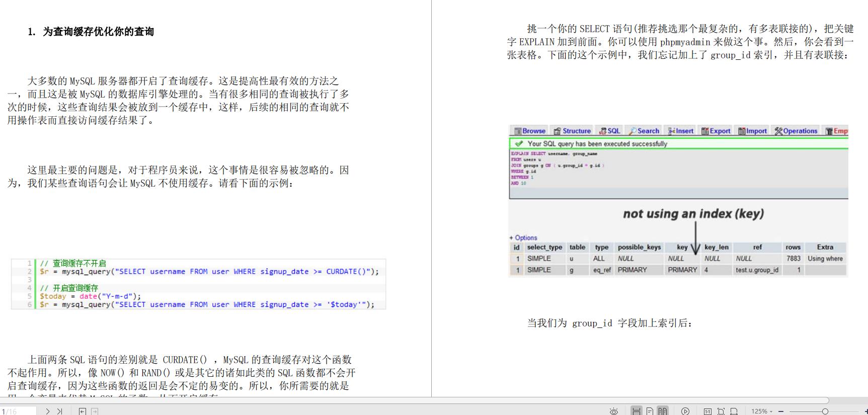
Task: Click the Export tab in phpMyAdmin image
Action: click(716, 131)
